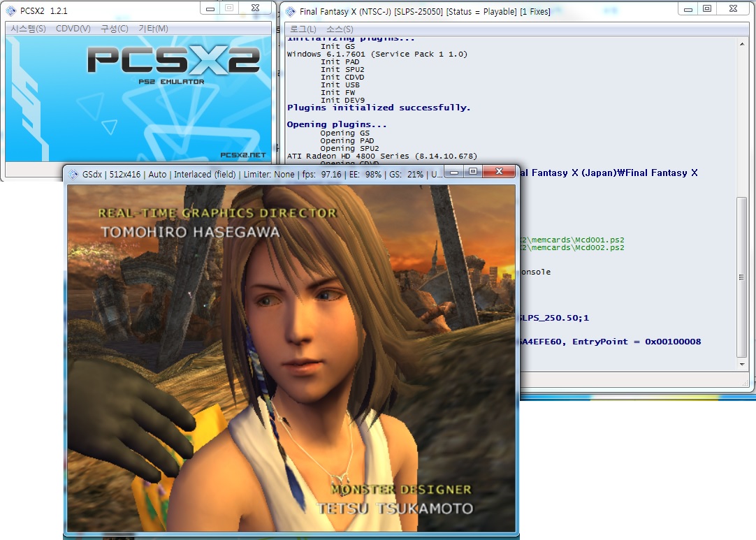Open the 로그(L) menu in console window

(x=303, y=29)
